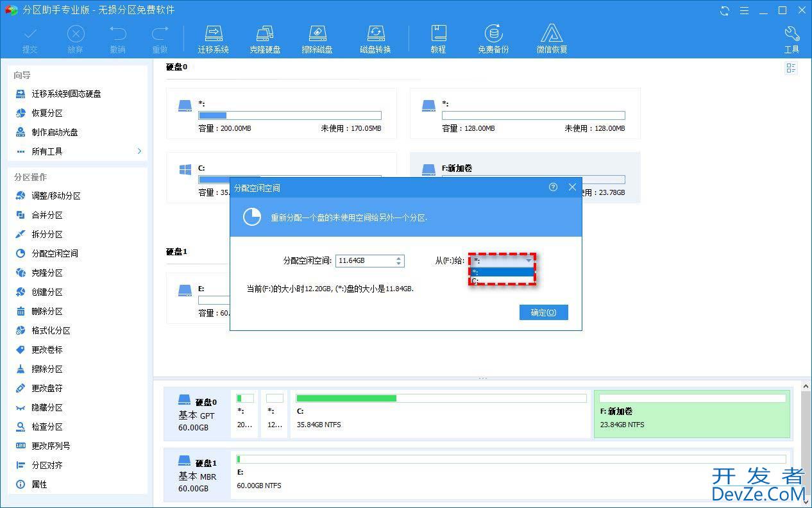Select the 128.00MB *: partition card
The height and width of the screenshot is (508, 812).
pos(525,114)
